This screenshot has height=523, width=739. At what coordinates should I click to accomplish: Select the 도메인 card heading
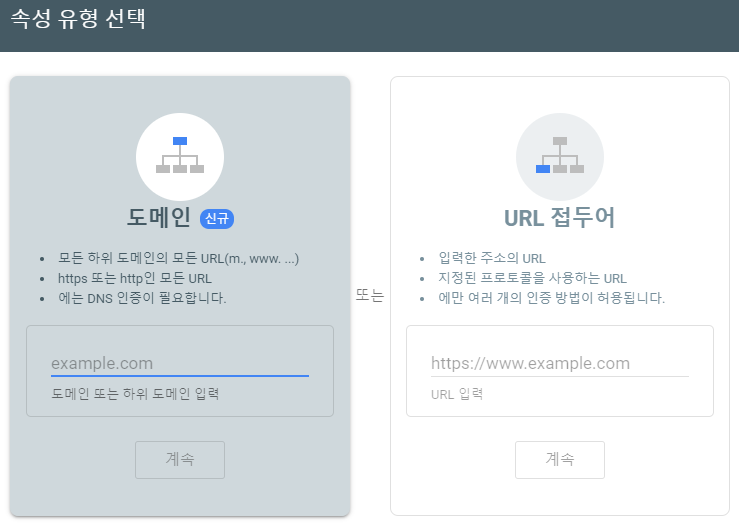pyautogui.click(x=159, y=218)
